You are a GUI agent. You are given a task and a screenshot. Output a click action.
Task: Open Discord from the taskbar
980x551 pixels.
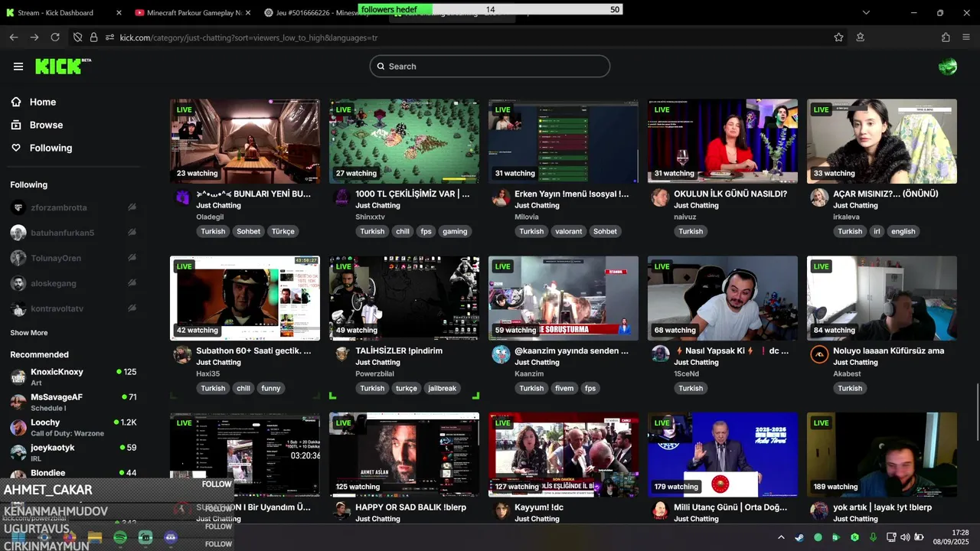point(171,538)
